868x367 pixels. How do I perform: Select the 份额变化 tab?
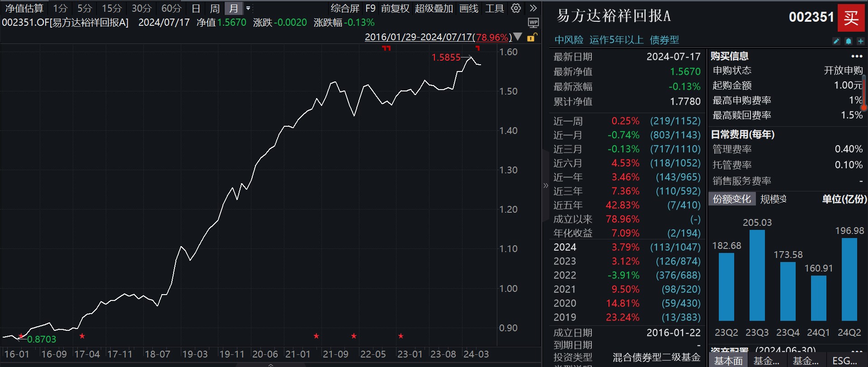click(732, 199)
